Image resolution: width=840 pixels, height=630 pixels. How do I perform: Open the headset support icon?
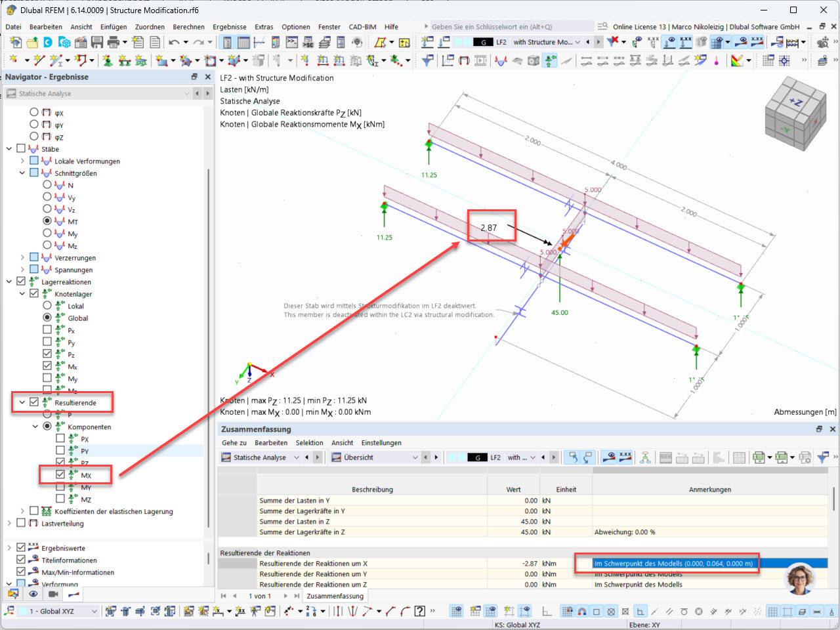click(x=357, y=42)
